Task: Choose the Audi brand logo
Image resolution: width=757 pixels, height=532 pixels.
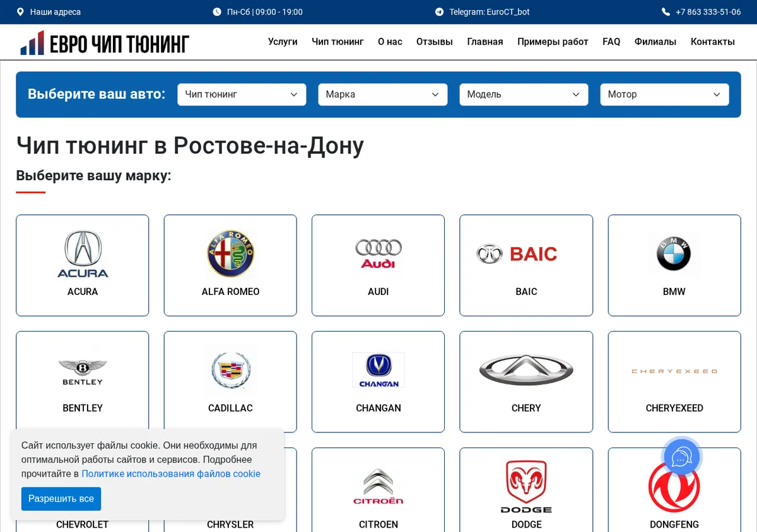Action: [x=378, y=253]
